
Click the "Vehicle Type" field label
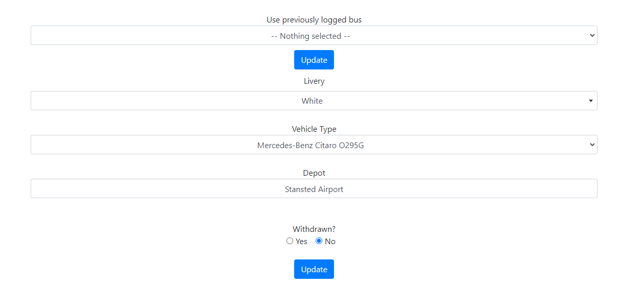point(314,129)
